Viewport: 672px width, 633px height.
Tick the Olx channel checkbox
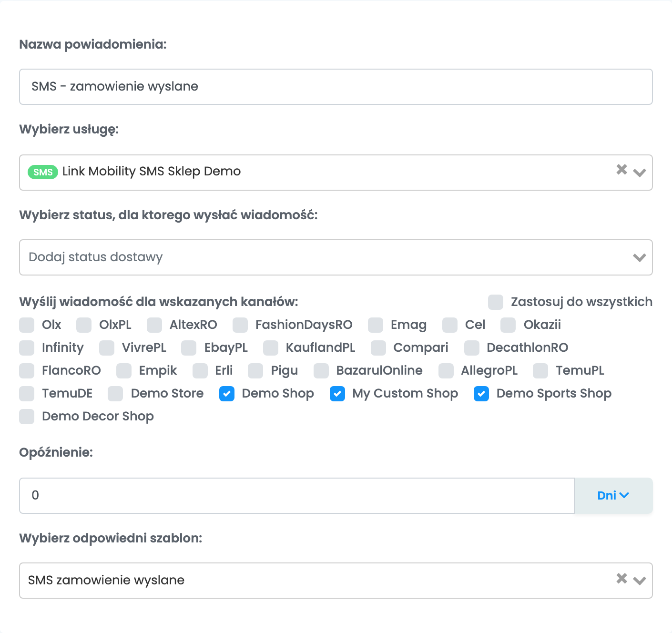click(27, 325)
